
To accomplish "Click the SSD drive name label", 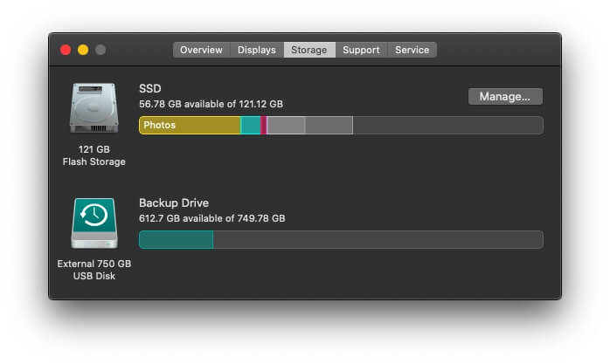I will pos(150,88).
